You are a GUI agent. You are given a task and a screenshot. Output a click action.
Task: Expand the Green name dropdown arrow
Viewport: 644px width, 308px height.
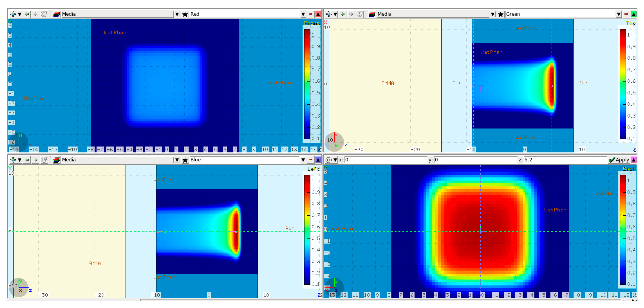(x=619, y=14)
